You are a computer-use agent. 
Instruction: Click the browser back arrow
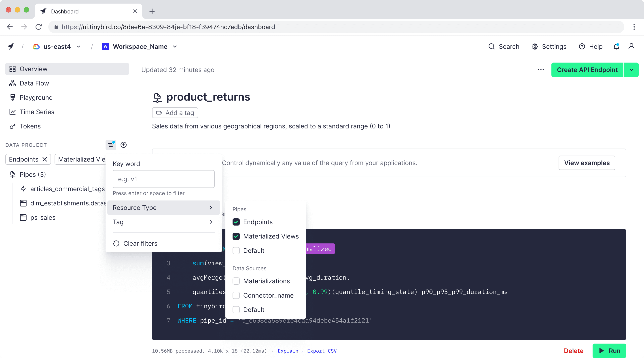(10, 27)
